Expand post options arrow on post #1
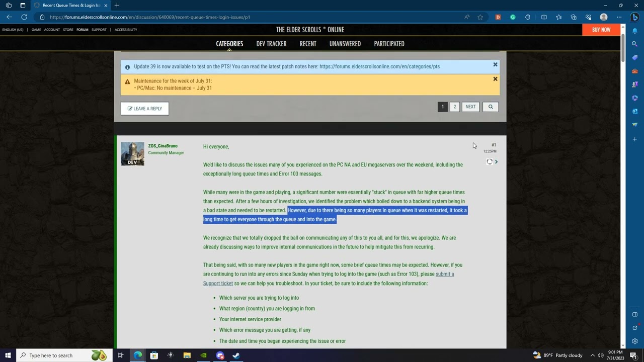Image resolution: width=644 pixels, height=362 pixels. [496, 162]
